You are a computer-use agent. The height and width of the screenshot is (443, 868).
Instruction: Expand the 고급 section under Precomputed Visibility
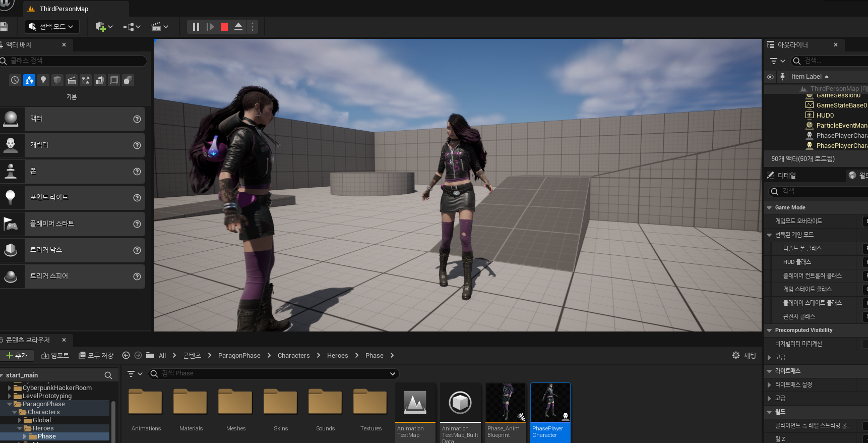(769, 358)
